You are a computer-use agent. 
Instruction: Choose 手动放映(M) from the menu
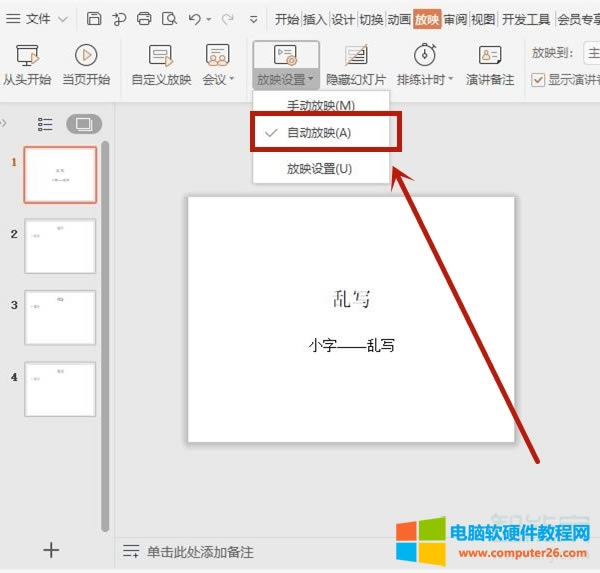click(x=320, y=105)
